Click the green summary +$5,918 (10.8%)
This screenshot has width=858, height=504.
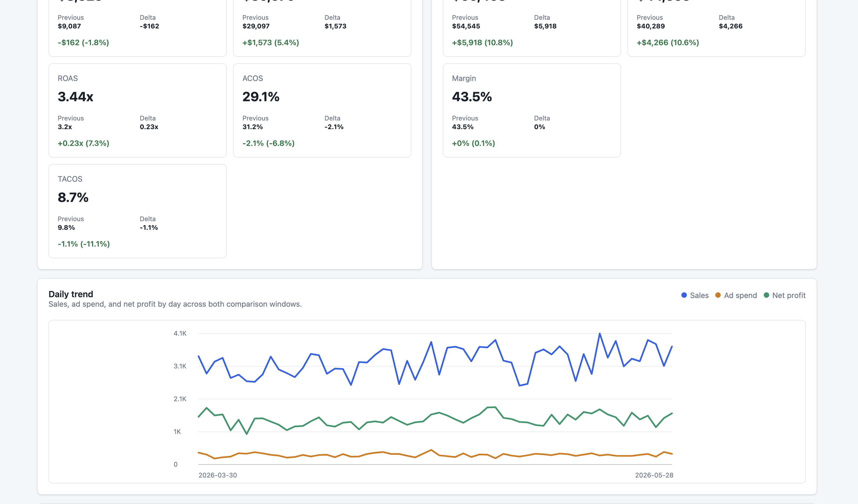[x=482, y=42]
